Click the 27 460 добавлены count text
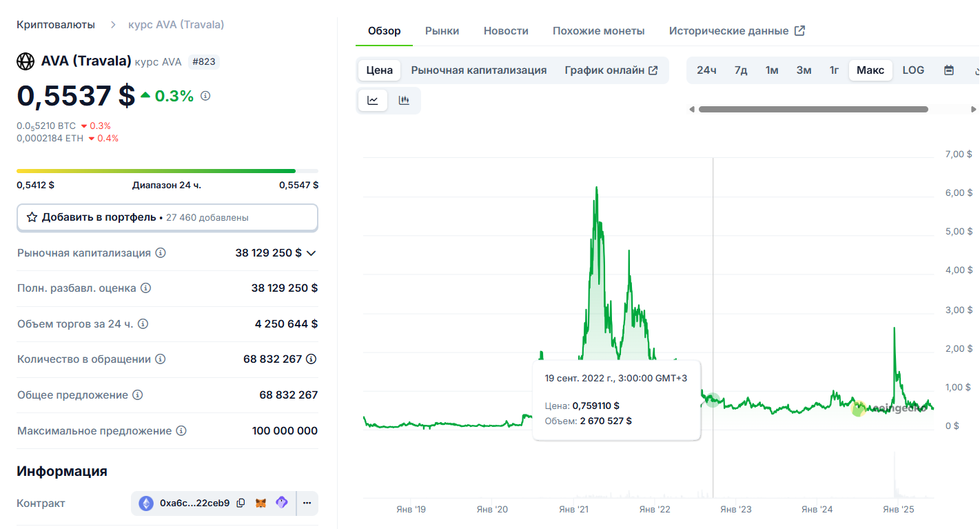This screenshot has height=529, width=980. click(207, 218)
